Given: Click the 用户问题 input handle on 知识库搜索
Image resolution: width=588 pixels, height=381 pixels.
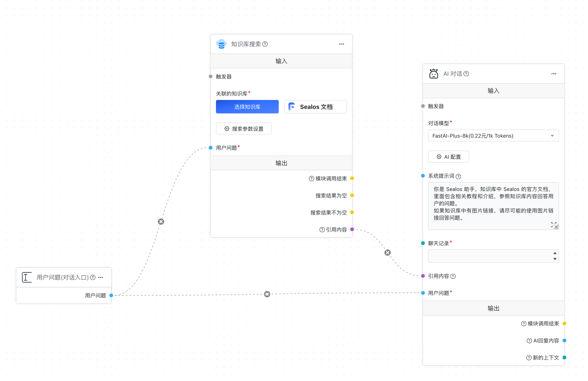Looking at the screenshot, I should coord(211,148).
